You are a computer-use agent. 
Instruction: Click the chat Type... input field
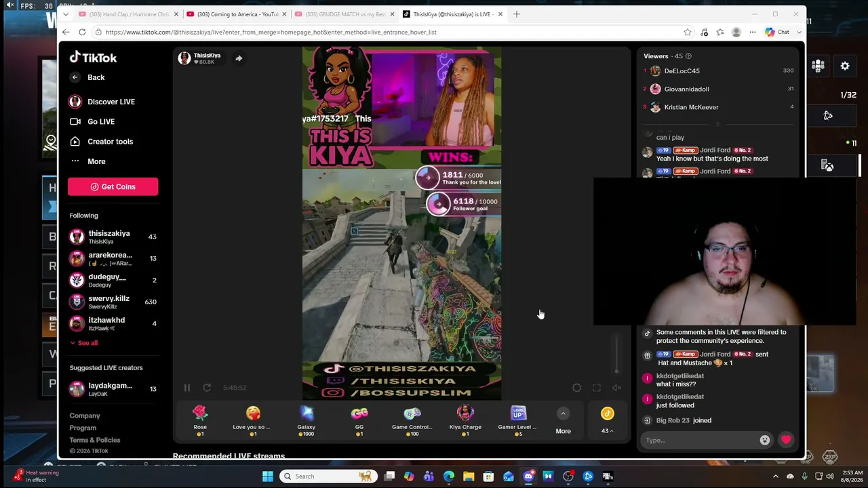point(700,441)
